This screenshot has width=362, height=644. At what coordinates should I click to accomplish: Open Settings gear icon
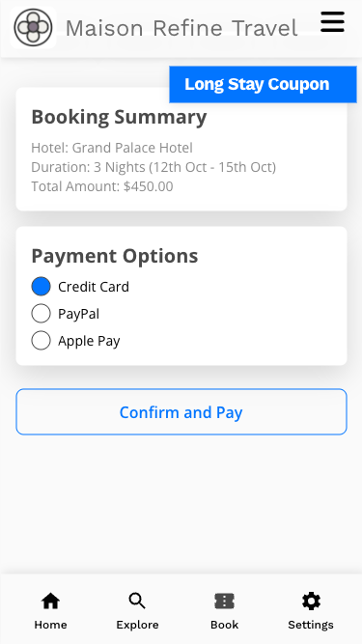311,602
